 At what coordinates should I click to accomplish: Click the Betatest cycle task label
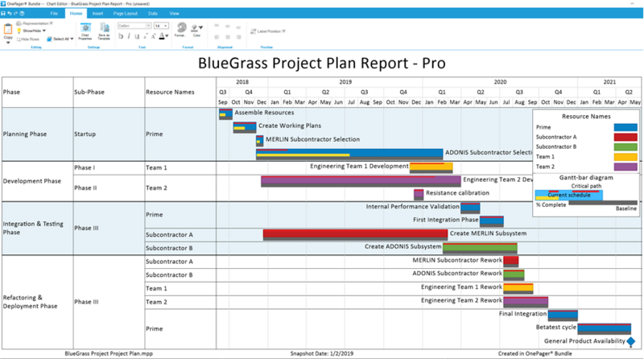click(555, 328)
